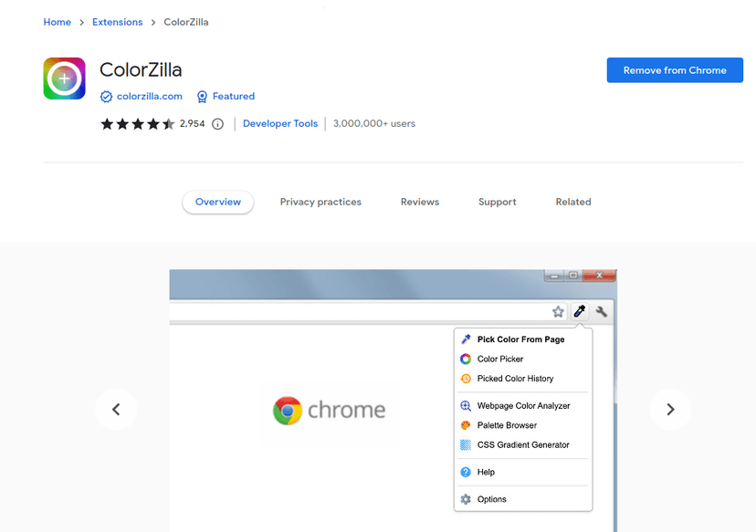This screenshot has width=756, height=532.
Task: Show the previous screenshot with left arrow
Action: [x=116, y=410]
